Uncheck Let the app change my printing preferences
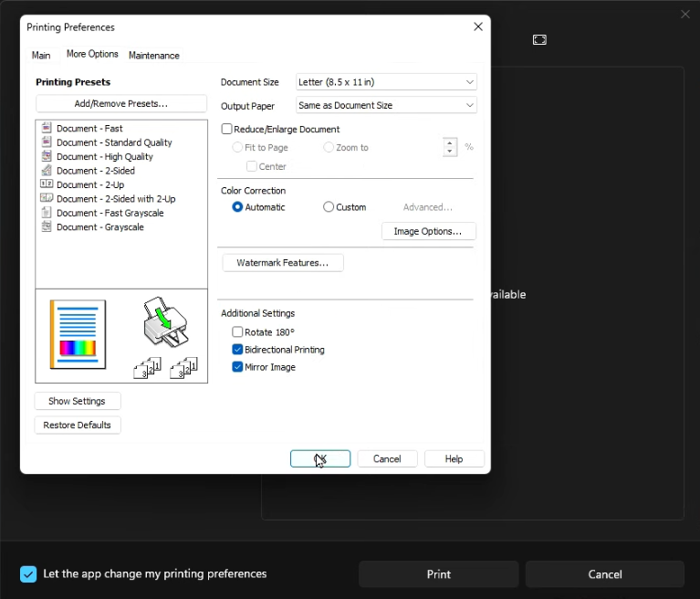 [x=28, y=574]
